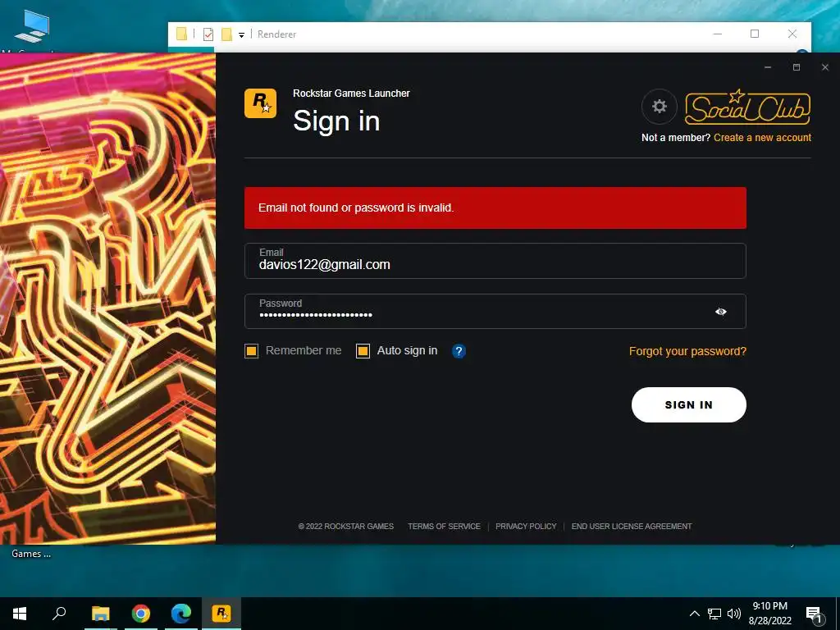The image size is (840, 630).
Task: Open Terms of Service footer link
Action: [x=444, y=526]
